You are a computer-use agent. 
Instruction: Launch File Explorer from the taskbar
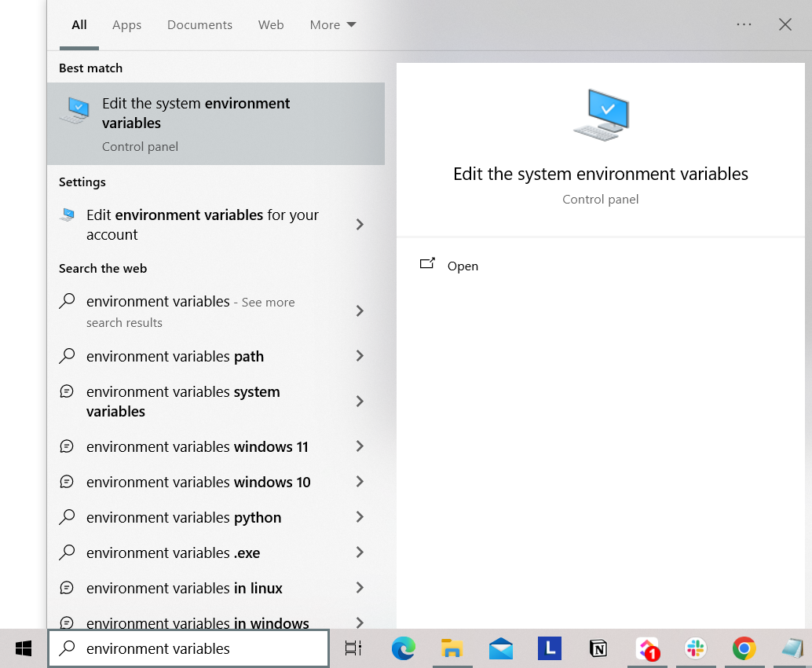point(452,648)
